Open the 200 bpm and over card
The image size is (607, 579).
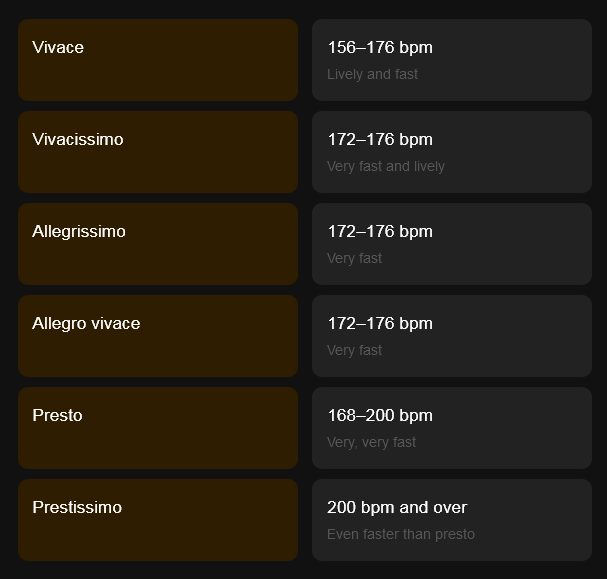[452, 520]
